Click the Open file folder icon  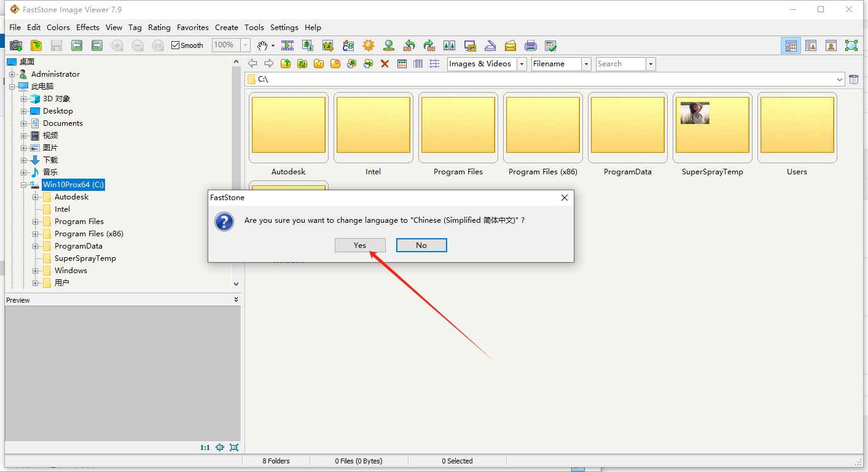pyautogui.click(x=36, y=45)
